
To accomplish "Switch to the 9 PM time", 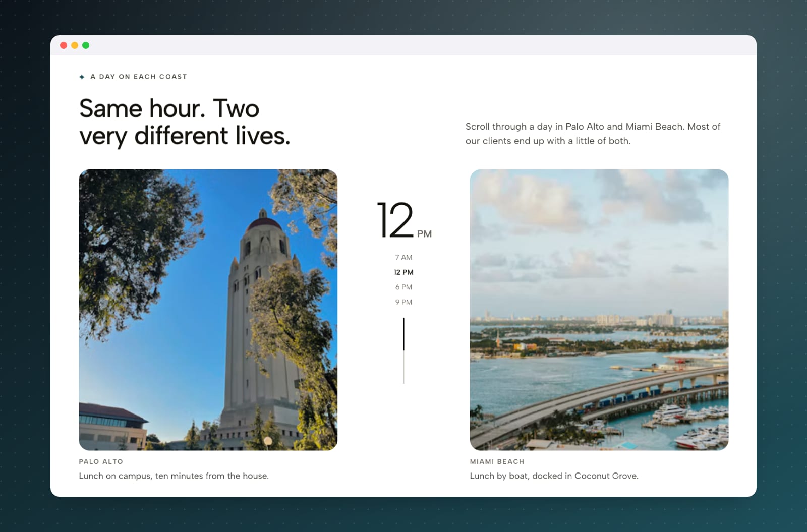I will (x=403, y=302).
